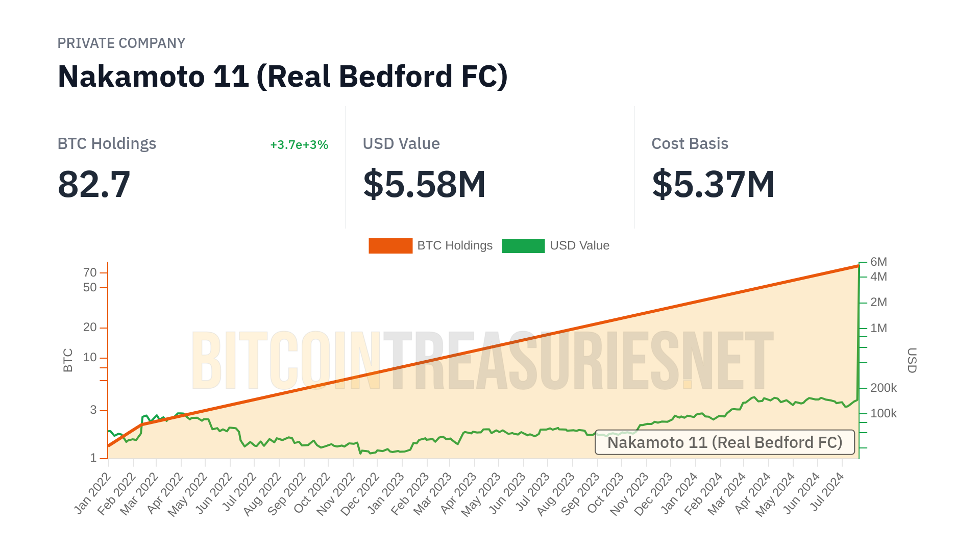Click the vertical BTC axis title

click(68, 360)
